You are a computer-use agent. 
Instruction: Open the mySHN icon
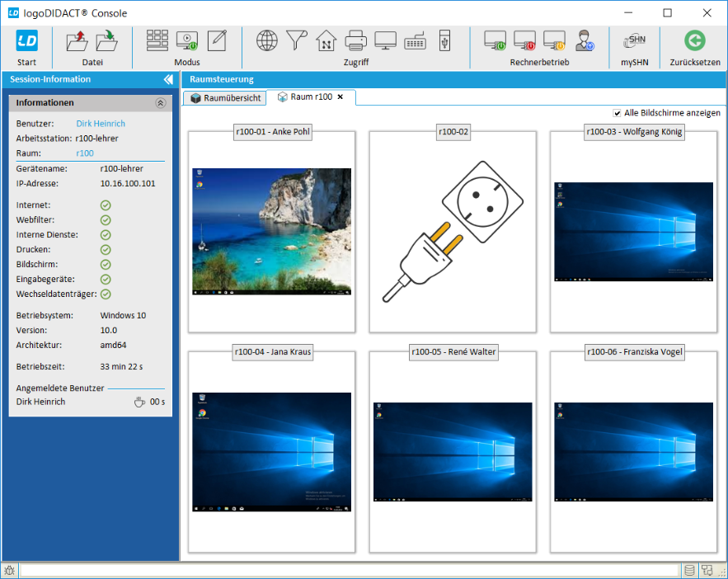pos(635,41)
